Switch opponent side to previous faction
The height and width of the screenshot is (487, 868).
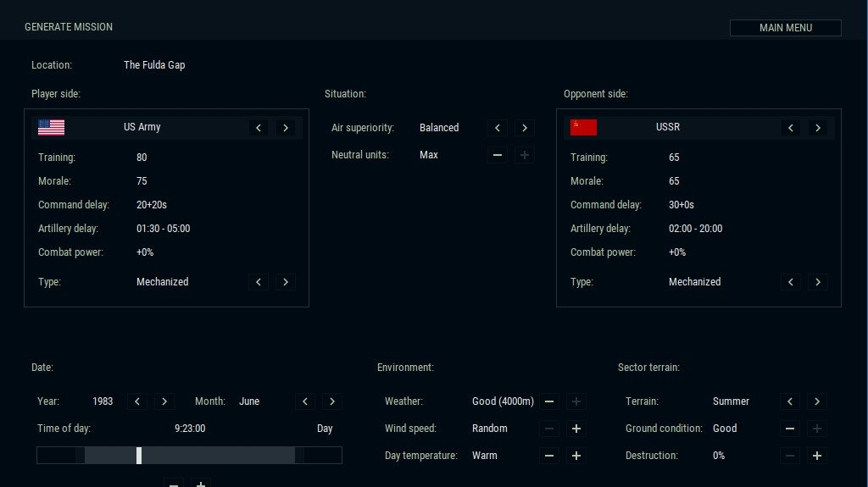791,128
